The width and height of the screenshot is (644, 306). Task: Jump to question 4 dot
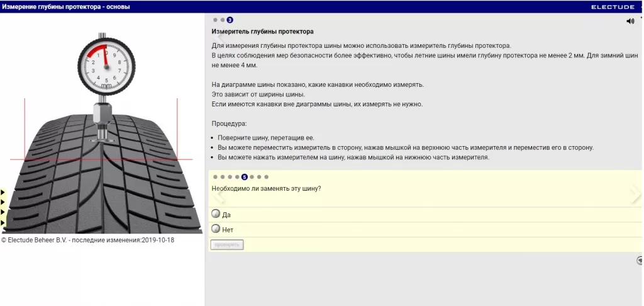tap(237, 177)
